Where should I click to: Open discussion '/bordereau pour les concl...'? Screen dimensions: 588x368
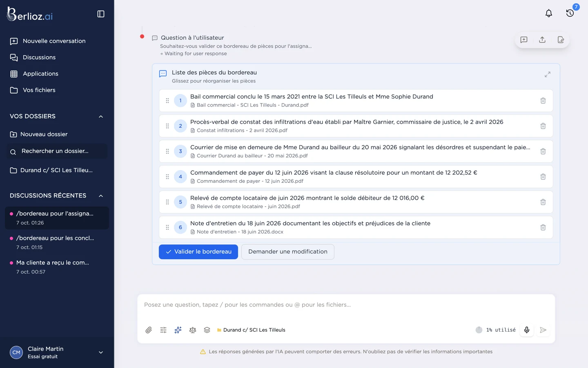click(x=57, y=242)
